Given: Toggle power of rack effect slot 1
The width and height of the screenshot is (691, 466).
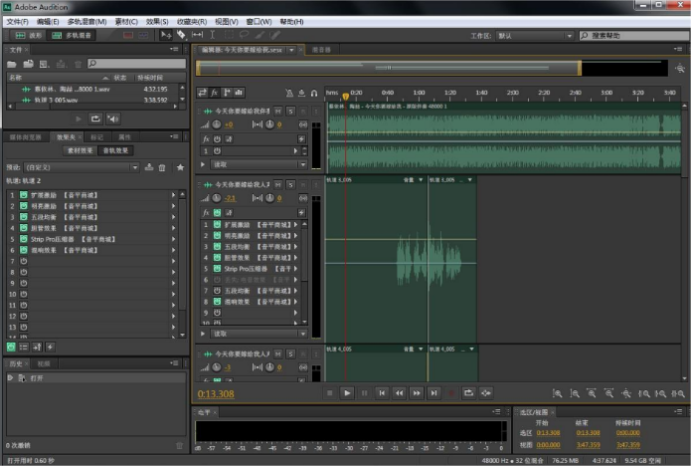Looking at the screenshot, I should tap(24, 195).
